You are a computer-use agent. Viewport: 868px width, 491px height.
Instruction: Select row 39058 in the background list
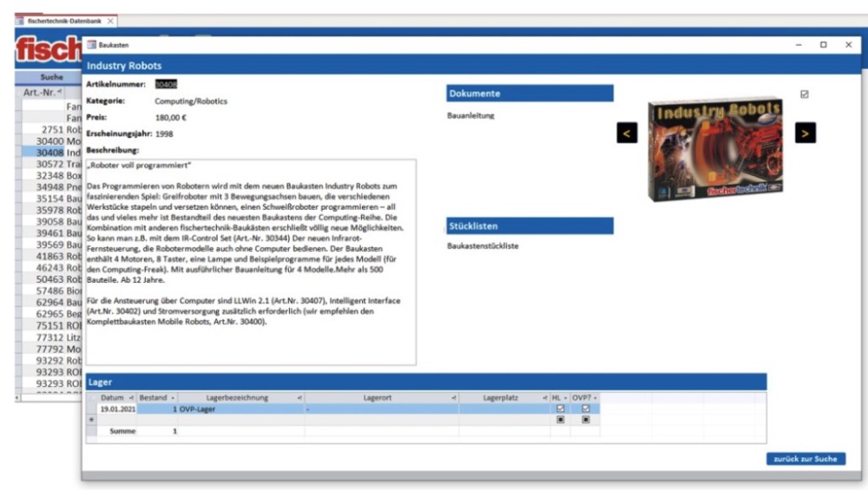pyautogui.click(x=51, y=222)
